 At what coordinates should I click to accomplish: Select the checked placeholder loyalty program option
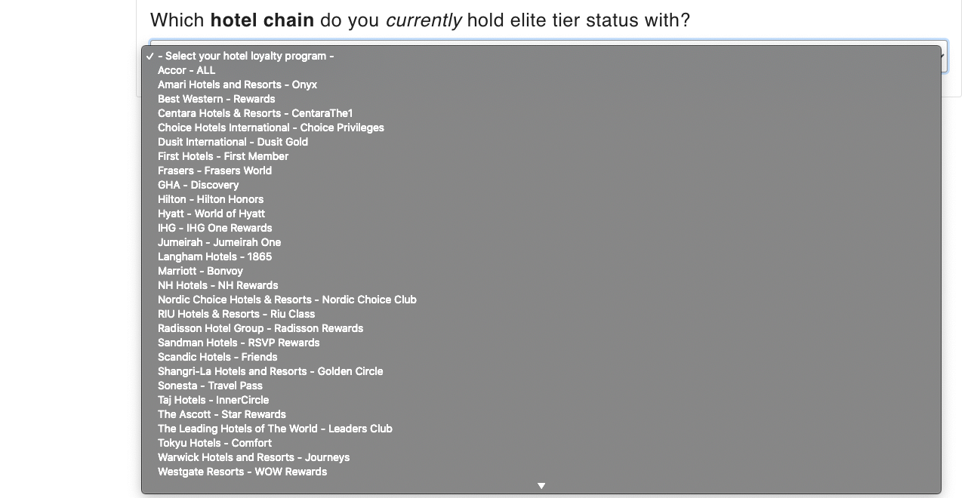[541, 56]
